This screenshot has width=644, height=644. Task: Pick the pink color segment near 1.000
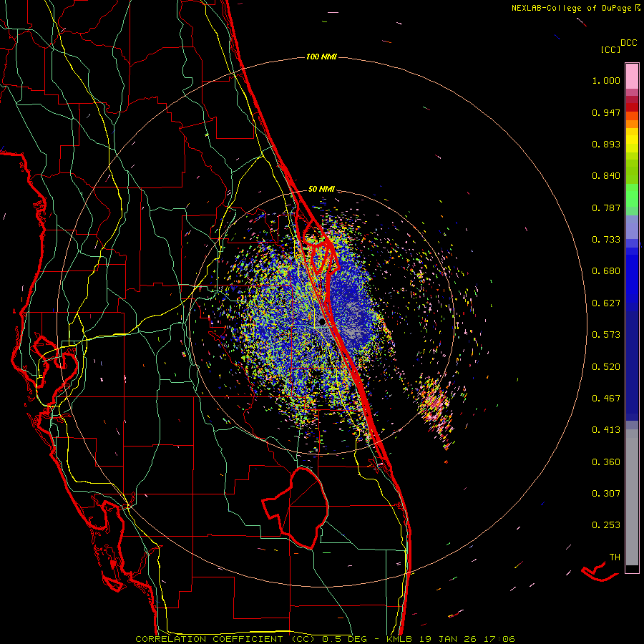(632, 77)
